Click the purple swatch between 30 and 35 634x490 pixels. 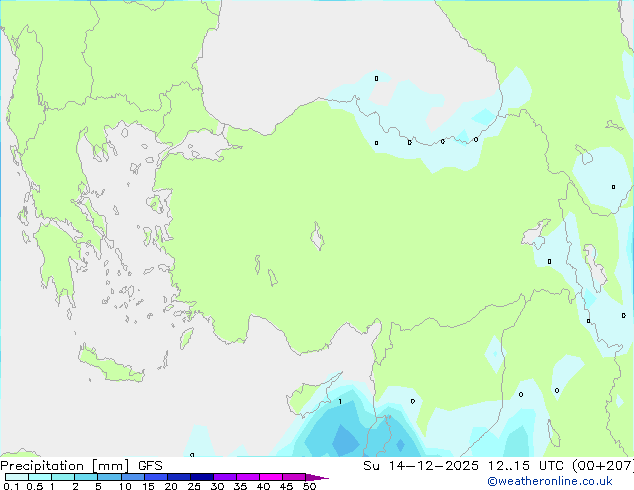point(224,477)
